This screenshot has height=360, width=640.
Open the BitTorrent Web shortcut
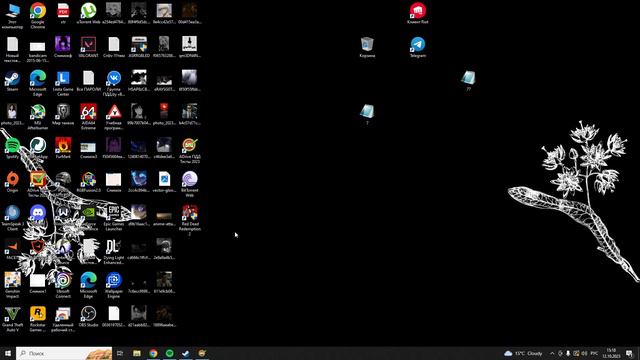190,184
